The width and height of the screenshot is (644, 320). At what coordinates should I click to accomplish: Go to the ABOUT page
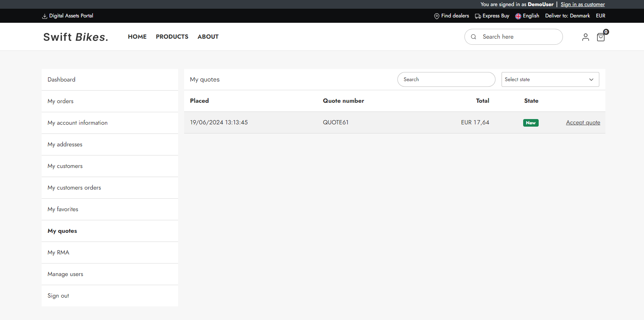[208, 37]
